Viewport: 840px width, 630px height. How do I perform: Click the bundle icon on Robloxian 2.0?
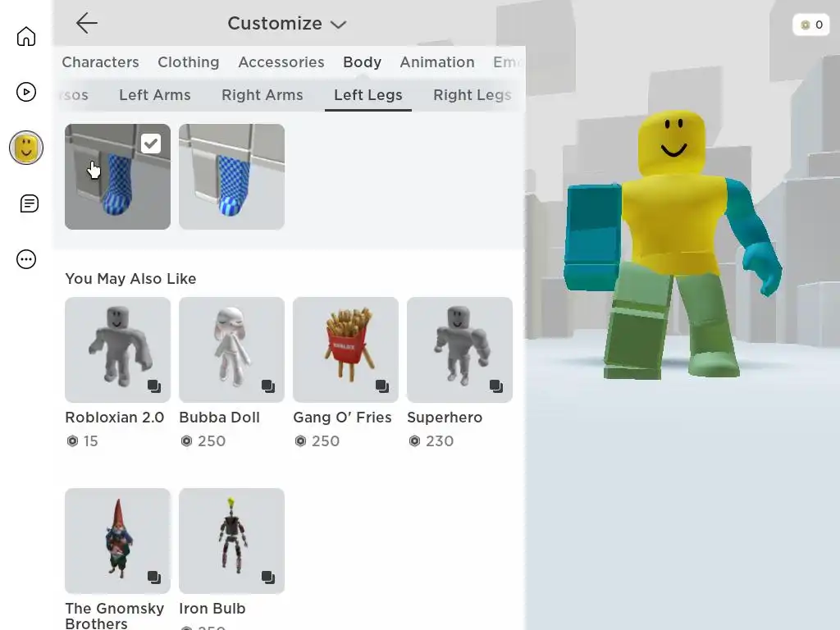pos(154,386)
